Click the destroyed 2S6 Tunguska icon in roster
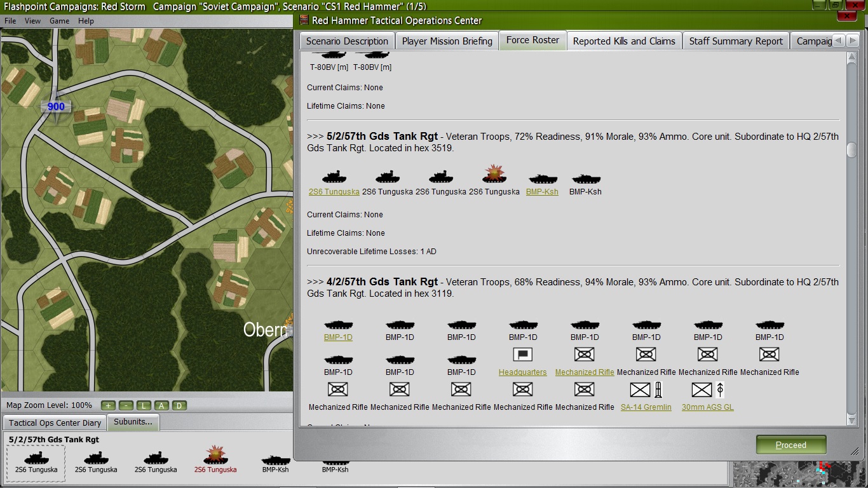The width and height of the screenshot is (868, 488). pyautogui.click(x=494, y=175)
